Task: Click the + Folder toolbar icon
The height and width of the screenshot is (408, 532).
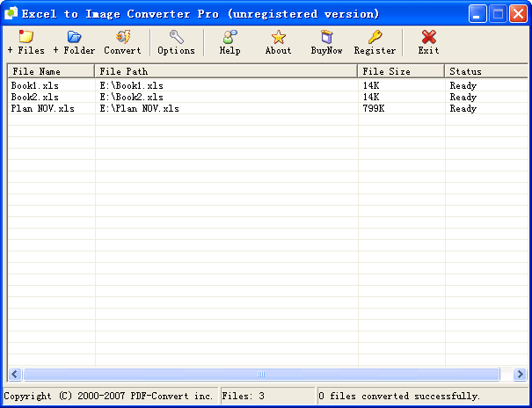Action: click(74, 37)
